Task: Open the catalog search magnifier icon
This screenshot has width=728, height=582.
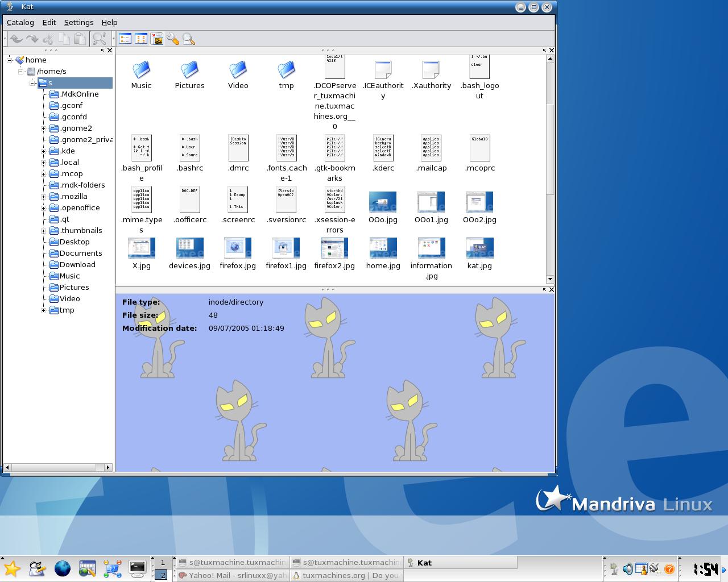Action: tap(189, 39)
